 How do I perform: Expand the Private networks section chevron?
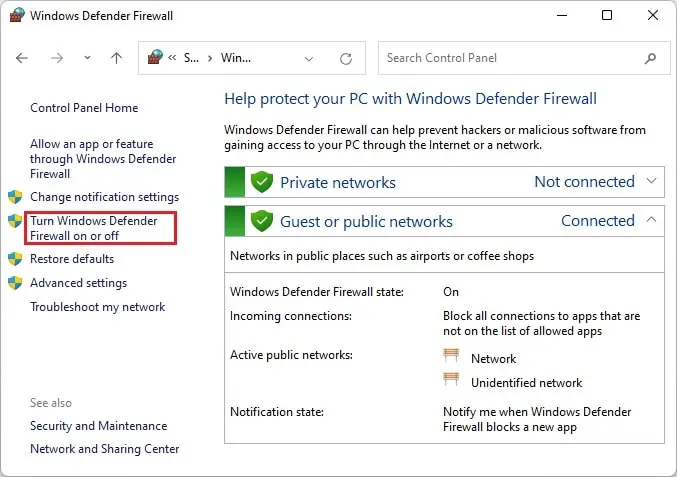pos(651,181)
